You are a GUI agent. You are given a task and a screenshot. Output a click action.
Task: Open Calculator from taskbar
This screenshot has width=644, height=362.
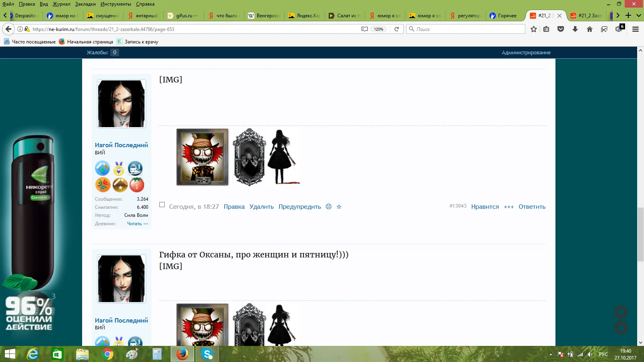(x=157, y=354)
